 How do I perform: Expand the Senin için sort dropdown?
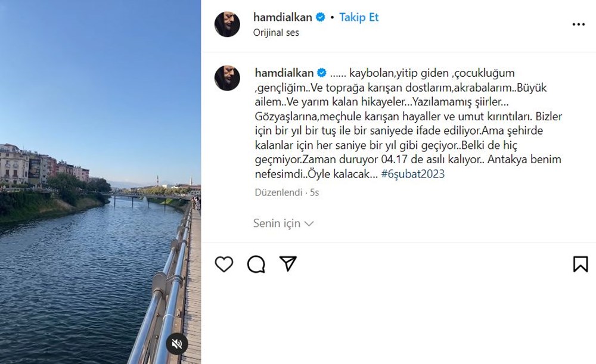(x=283, y=223)
